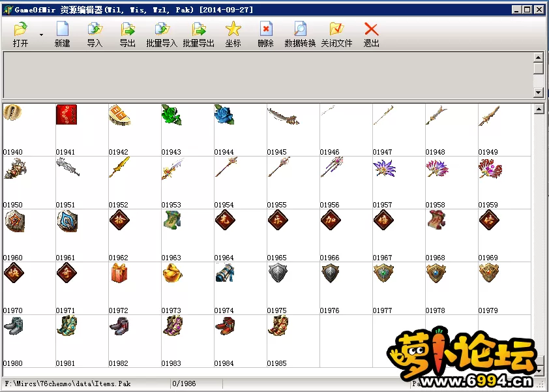Click the label 01949 in the grid
The image size is (549, 392).
click(488, 152)
